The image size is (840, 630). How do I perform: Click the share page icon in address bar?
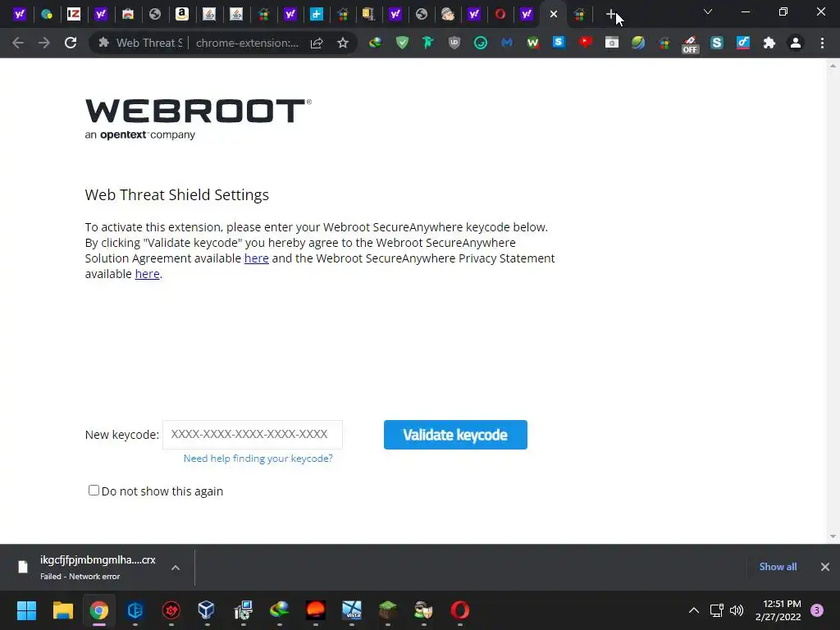pyautogui.click(x=317, y=43)
